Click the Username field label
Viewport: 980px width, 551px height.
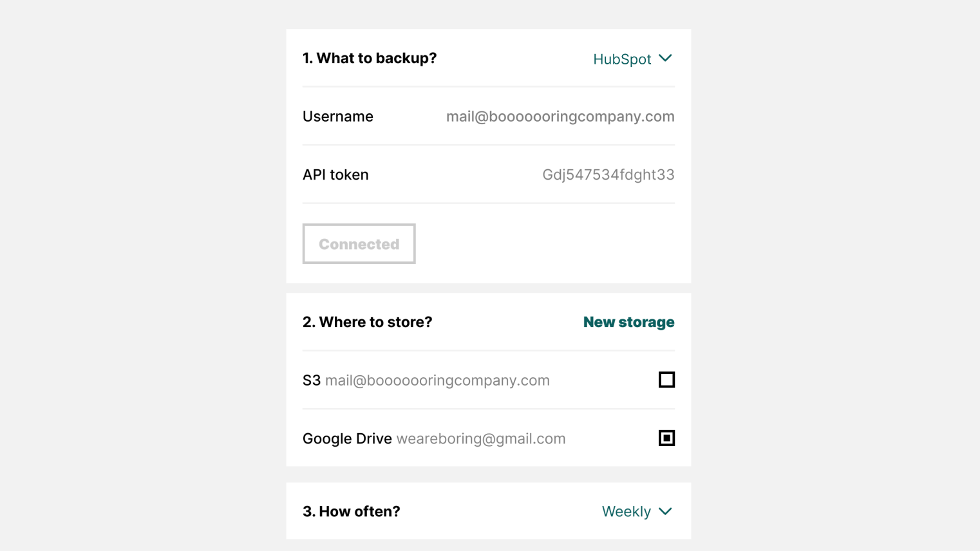[x=338, y=117]
